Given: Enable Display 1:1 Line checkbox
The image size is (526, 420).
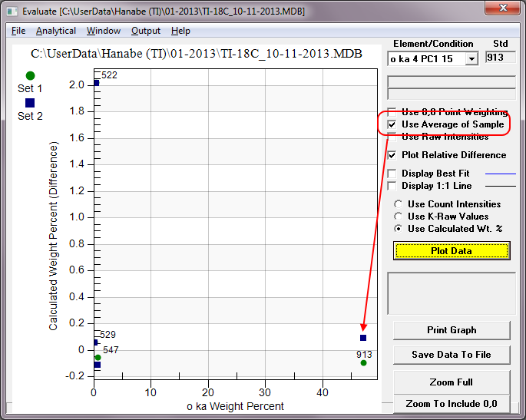Looking at the screenshot, I should 392,186.
